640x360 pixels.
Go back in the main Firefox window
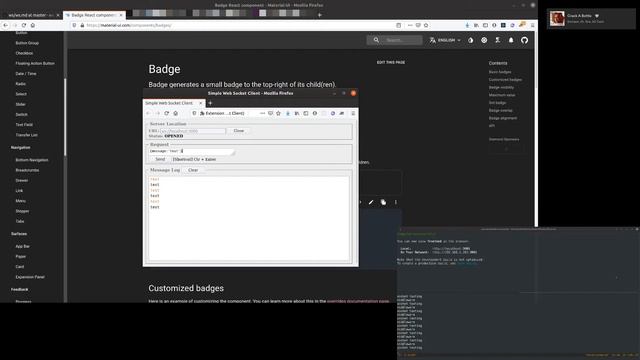pyautogui.click(x=5, y=25)
